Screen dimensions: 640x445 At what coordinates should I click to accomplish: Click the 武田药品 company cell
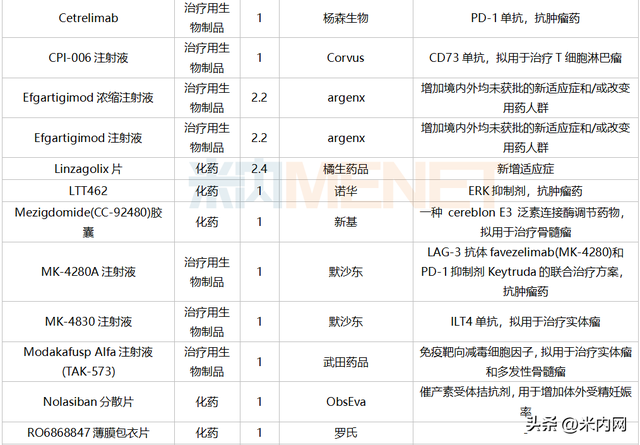point(346,362)
